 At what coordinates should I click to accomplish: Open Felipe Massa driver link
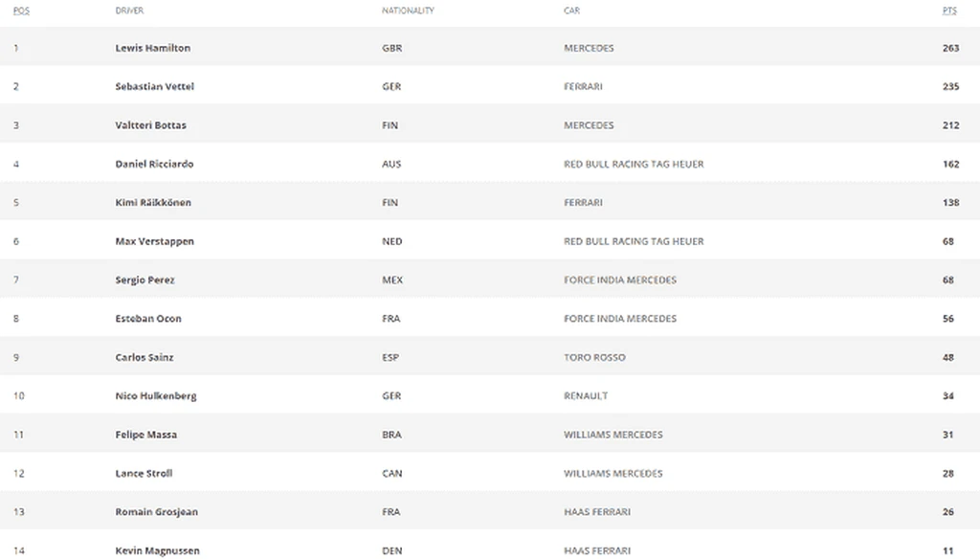[146, 435]
